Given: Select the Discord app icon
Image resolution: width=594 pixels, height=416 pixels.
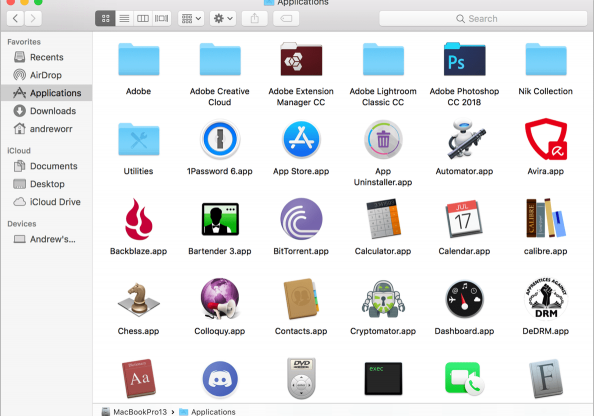Looking at the screenshot, I should pos(220,379).
